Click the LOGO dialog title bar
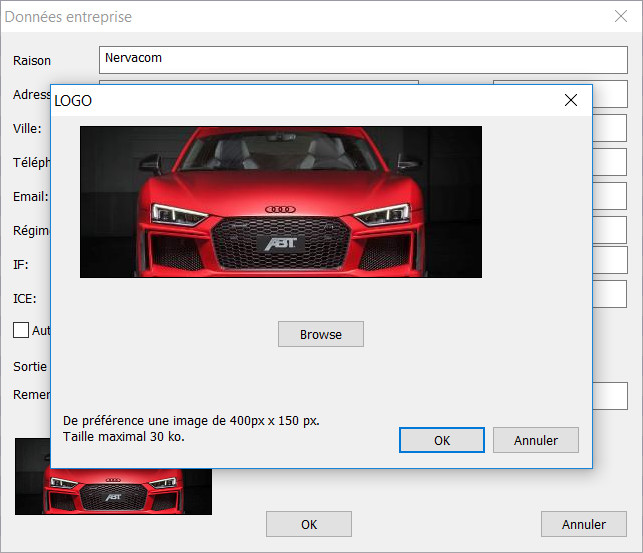The height and width of the screenshot is (553, 643). point(300,100)
